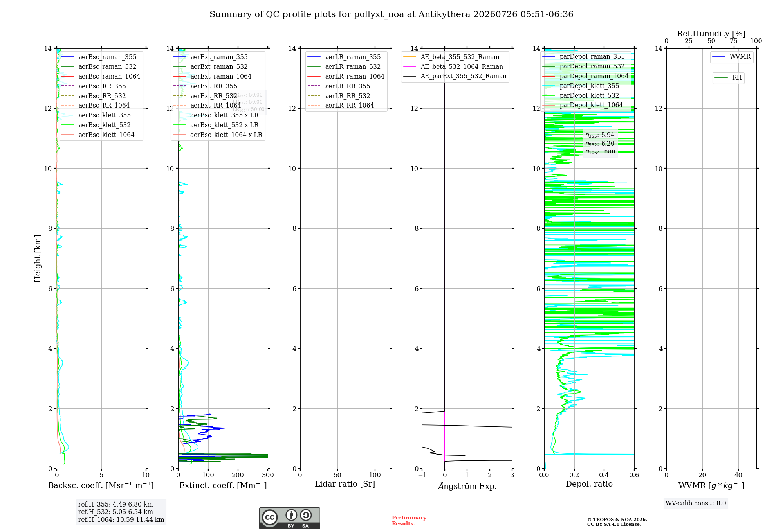Click the Creative Commons CC icon
Screen dimensions: 783x532
point(270,517)
